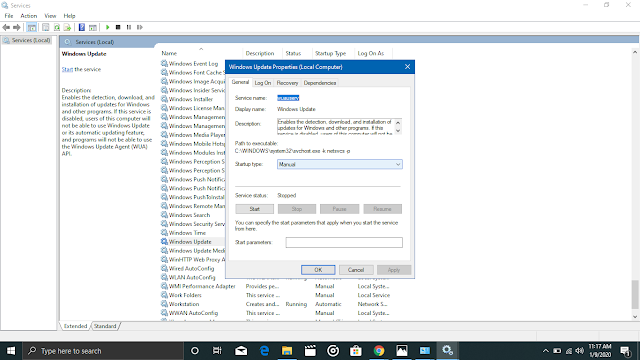Image resolution: width=640 pixels, height=360 pixels.
Task: Open the Startup type dropdown
Action: coord(340,164)
